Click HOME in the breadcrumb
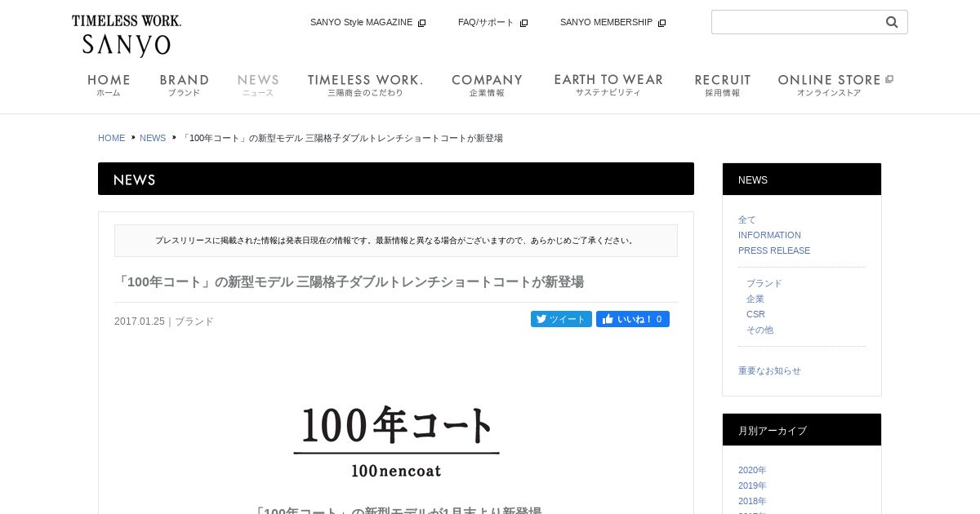980x514 pixels. pos(111,138)
